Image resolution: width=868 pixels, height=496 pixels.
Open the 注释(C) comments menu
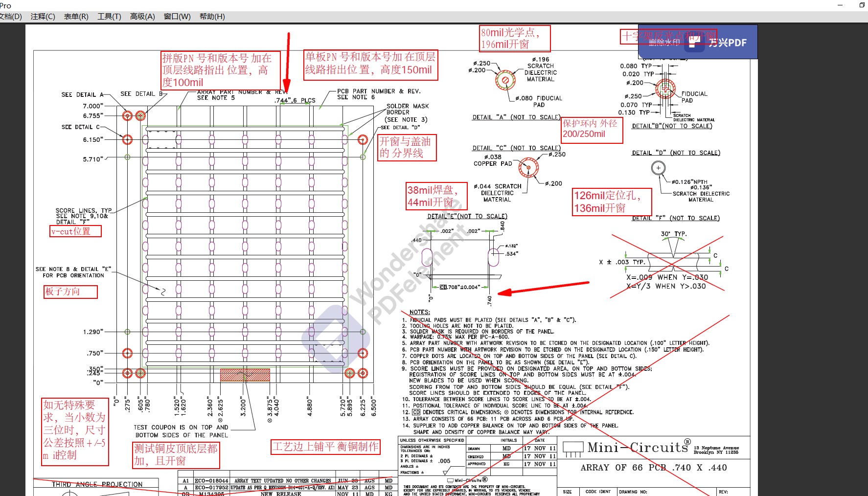point(43,16)
